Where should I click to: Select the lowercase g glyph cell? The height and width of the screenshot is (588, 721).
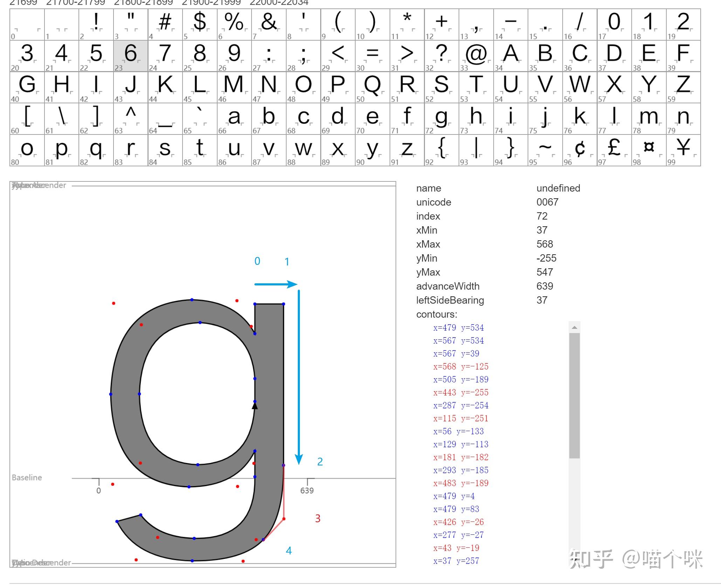click(441, 118)
